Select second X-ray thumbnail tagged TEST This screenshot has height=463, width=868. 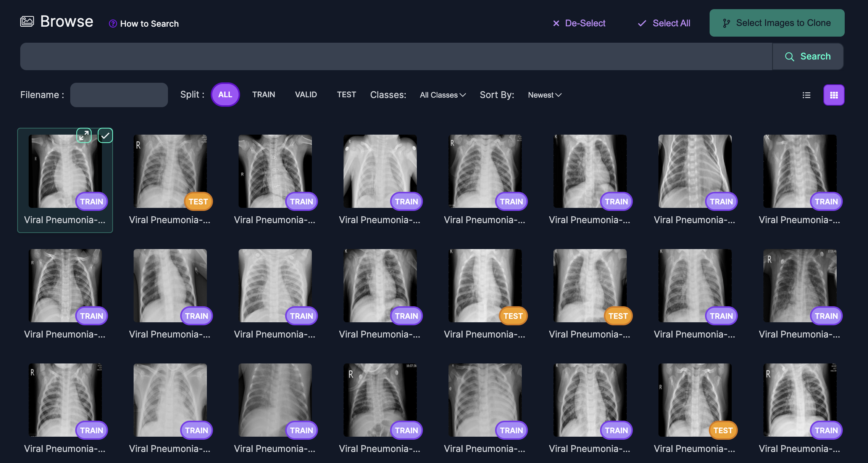click(170, 171)
